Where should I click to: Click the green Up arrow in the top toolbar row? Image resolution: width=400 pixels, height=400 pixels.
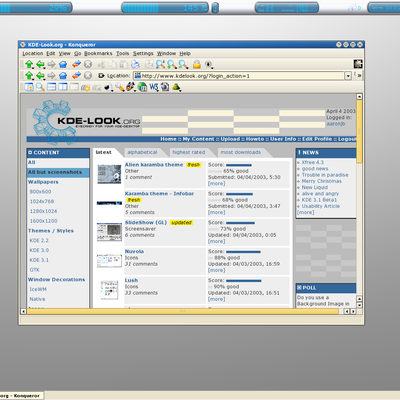[x=29, y=64]
